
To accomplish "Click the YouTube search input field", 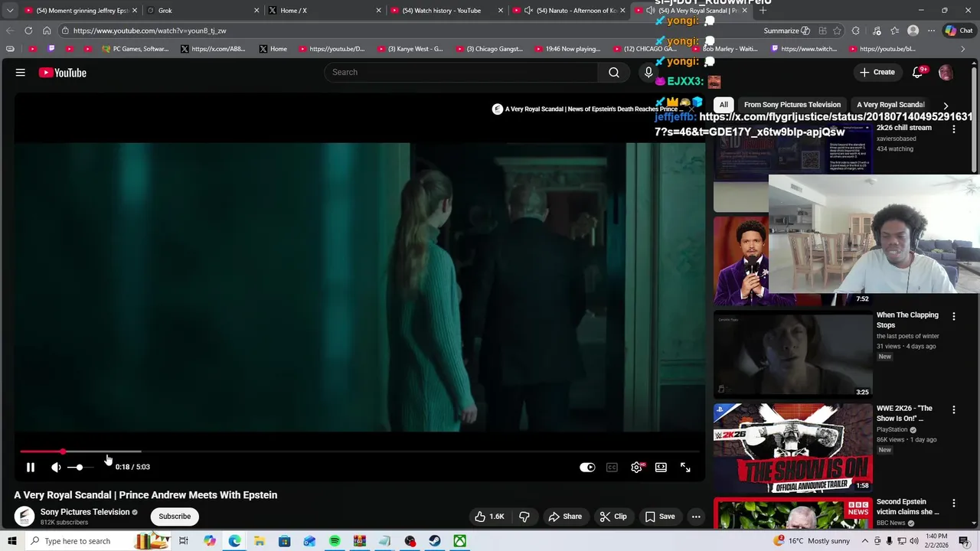I will pyautogui.click(x=461, y=72).
